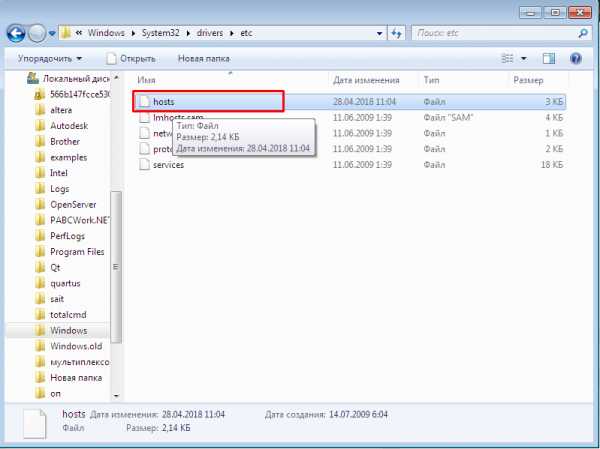This screenshot has width=600, height=449.
Task: Open Help via the question mark icon
Action: [576, 59]
